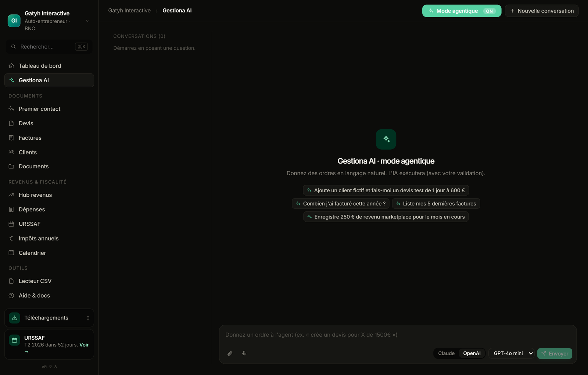Click the house icon for Tableau de bord
This screenshot has width=588, height=375.
click(x=11, y=66)
